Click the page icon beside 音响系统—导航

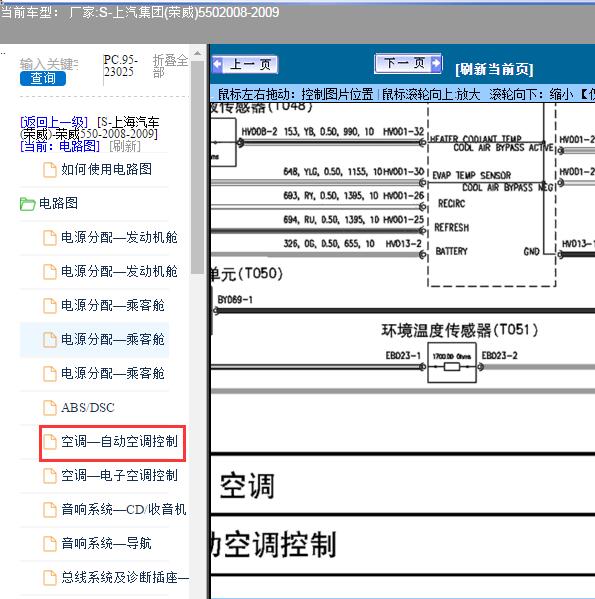click(50, 544)
